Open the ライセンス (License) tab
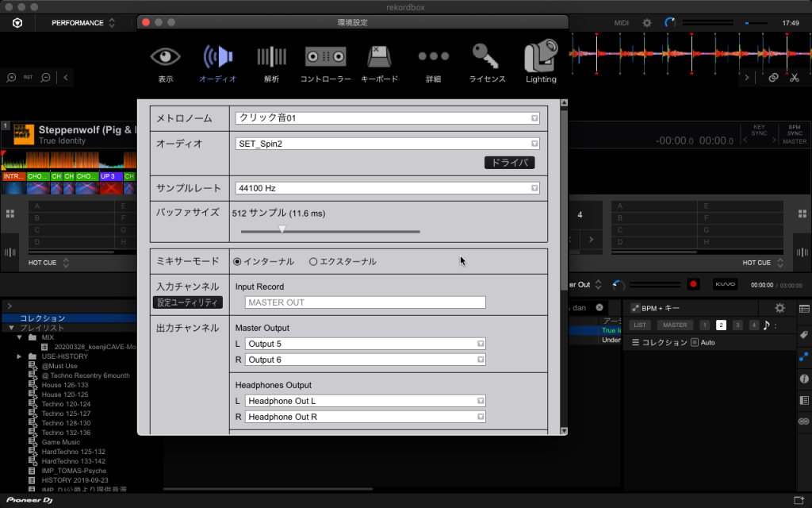 click(487, 64)
